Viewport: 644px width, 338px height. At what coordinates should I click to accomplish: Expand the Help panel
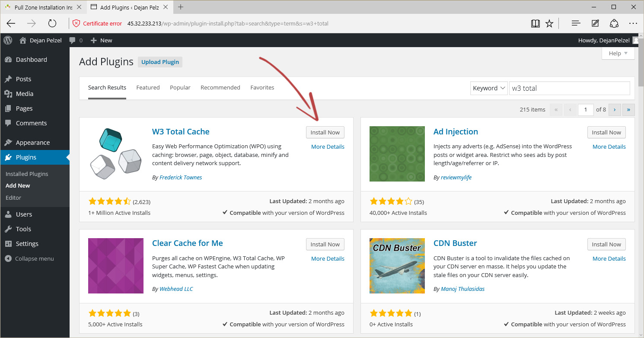pos(618,53)
